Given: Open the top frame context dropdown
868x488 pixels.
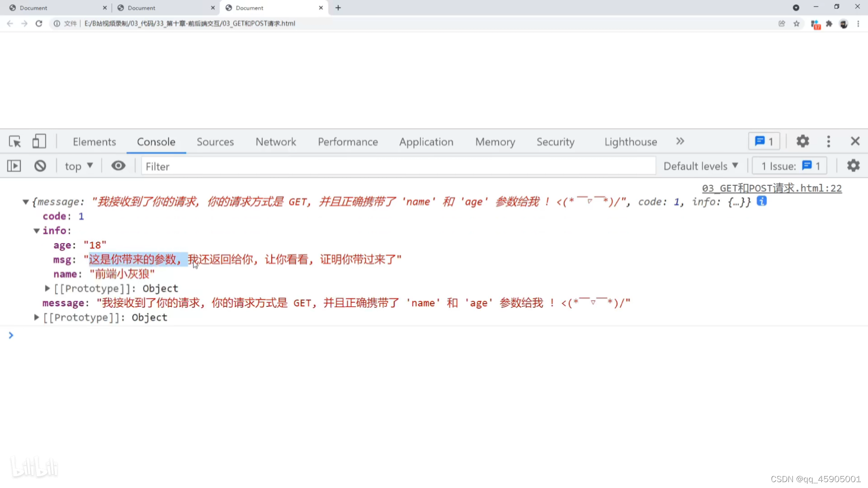Looking at the screenshot, I should pos(79,166).
